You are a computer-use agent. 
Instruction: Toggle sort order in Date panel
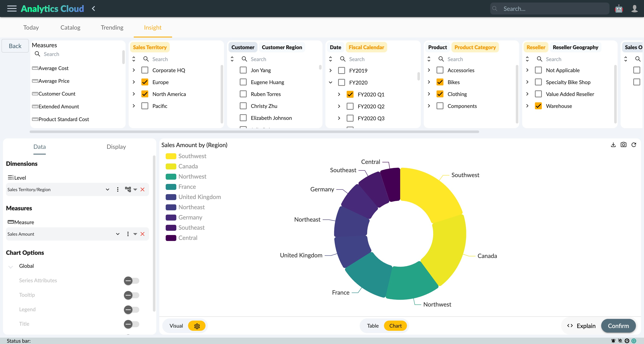coord(331,59)
